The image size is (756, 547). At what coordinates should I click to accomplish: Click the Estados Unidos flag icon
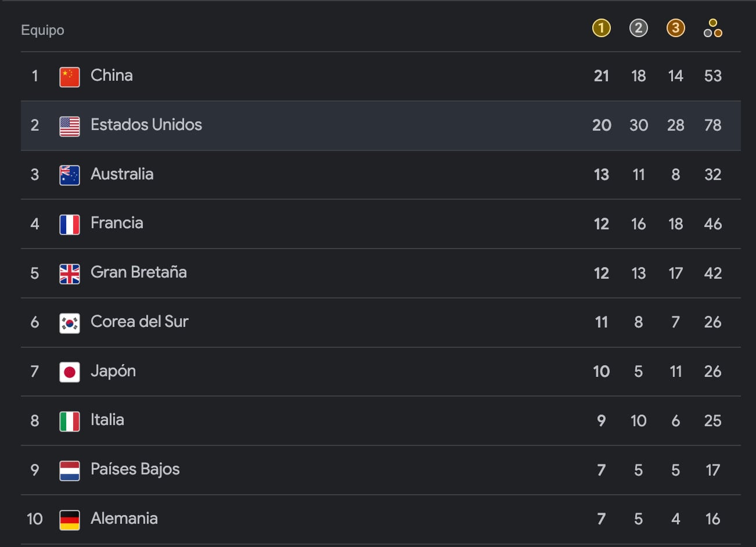70,126
